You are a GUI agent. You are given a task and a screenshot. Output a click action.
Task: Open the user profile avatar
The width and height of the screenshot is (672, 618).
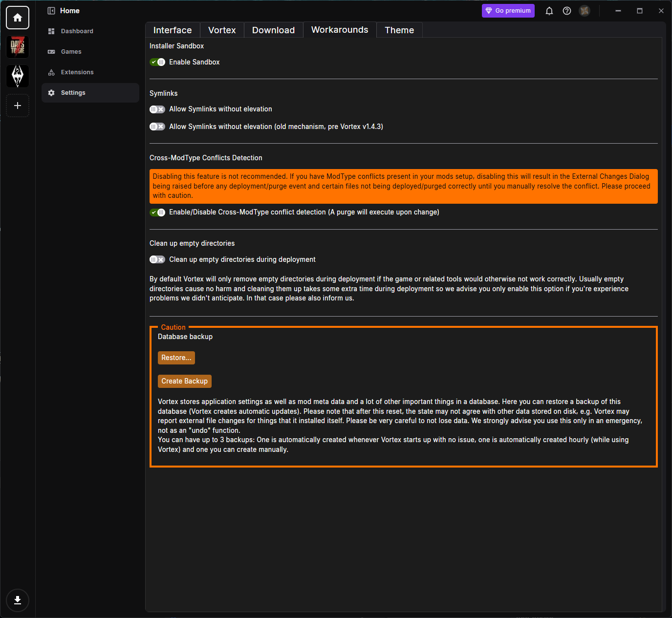[x=585, y=11]
